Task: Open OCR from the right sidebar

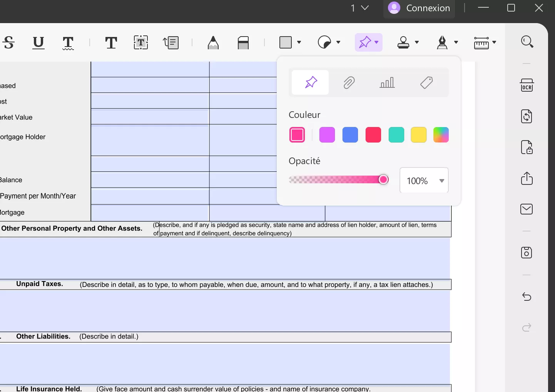Action: 527,85
